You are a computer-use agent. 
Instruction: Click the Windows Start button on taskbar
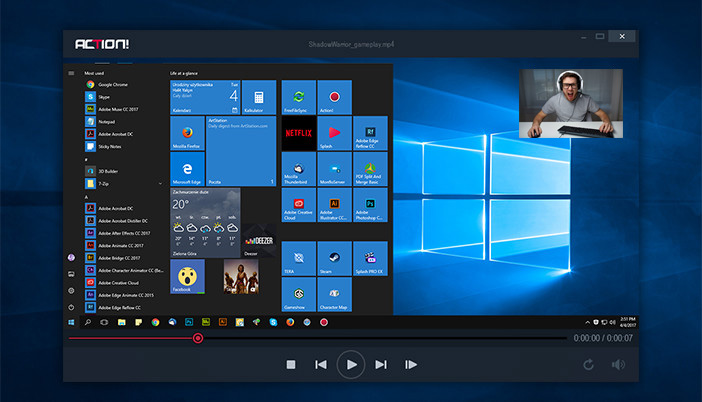pos(71,322)
